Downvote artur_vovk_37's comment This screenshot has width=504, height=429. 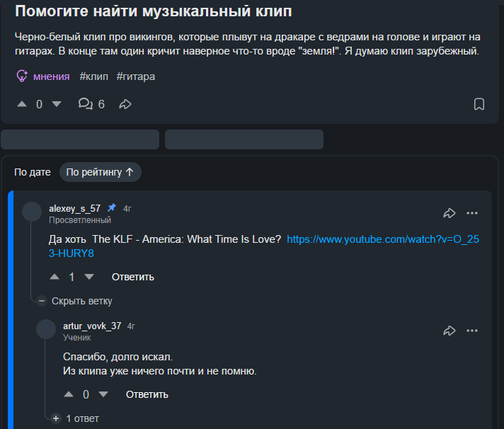click(103, 394)
